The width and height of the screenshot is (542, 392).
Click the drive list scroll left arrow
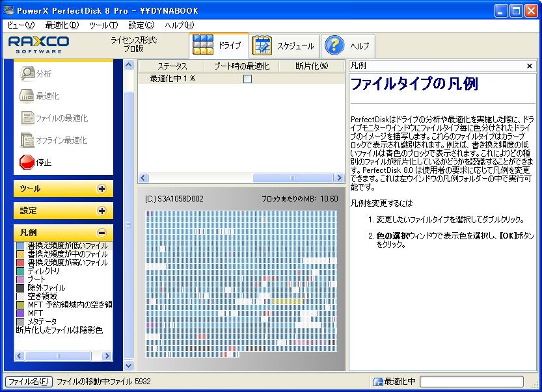tap(143, 178)
